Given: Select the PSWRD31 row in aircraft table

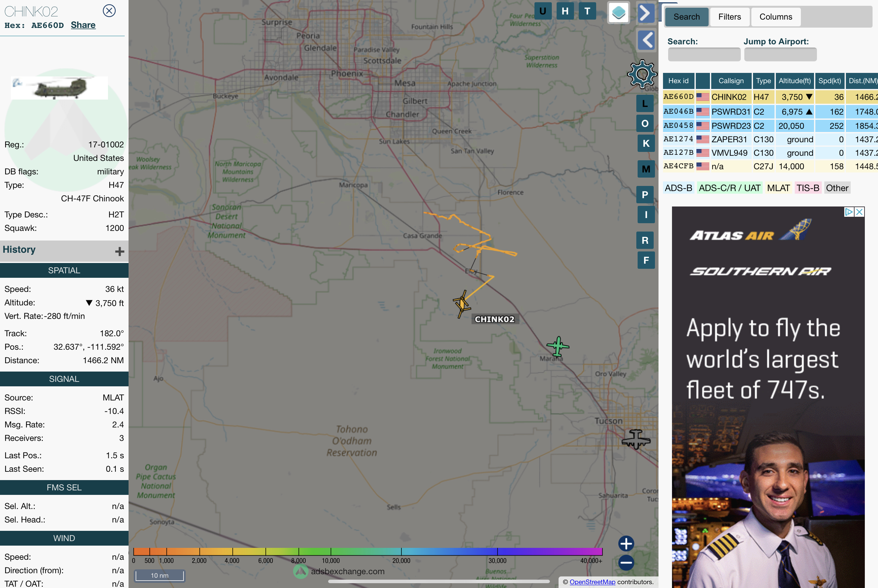Looking at the screenshot, I should coord(770,112).
